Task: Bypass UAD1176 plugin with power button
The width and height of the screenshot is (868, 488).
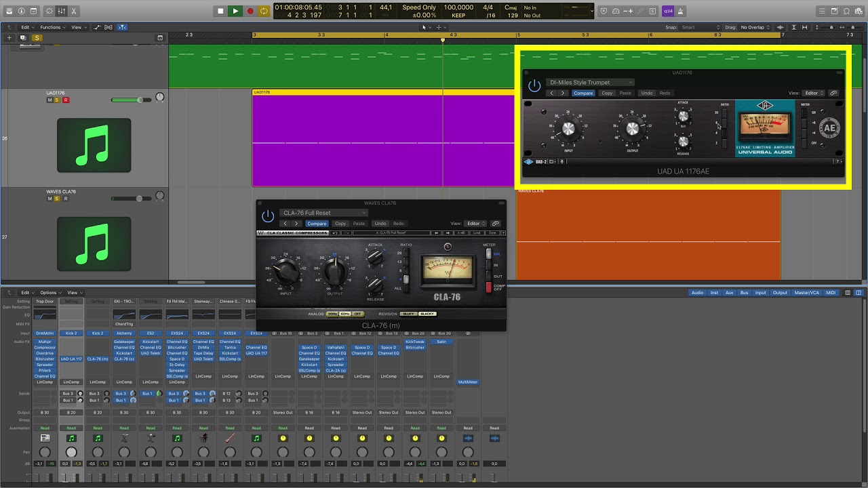Action: tap(534, 85)
